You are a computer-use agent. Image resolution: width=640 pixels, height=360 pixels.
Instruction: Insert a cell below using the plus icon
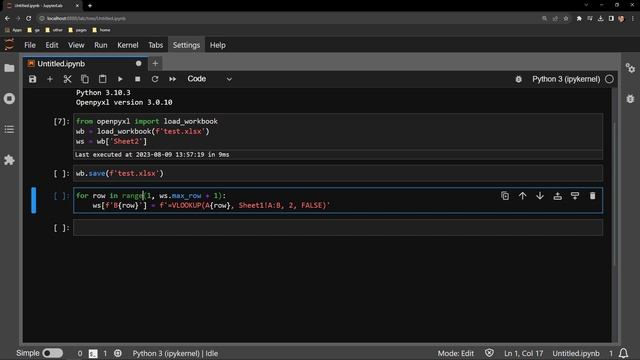(50, 79)
